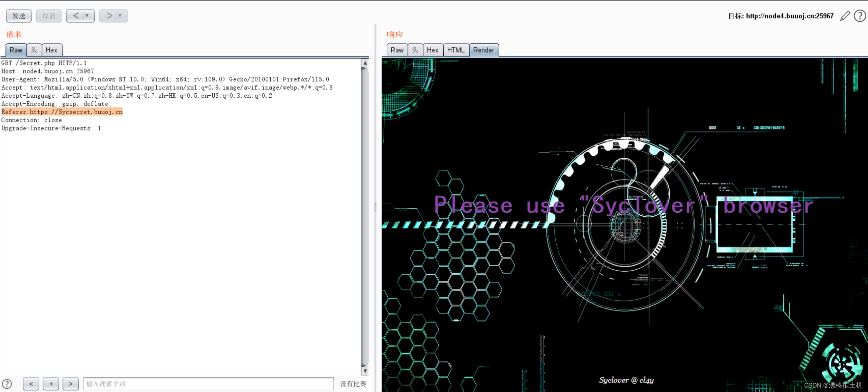Go to previous search match button
The image size is (868, 392).
point(31,384)
